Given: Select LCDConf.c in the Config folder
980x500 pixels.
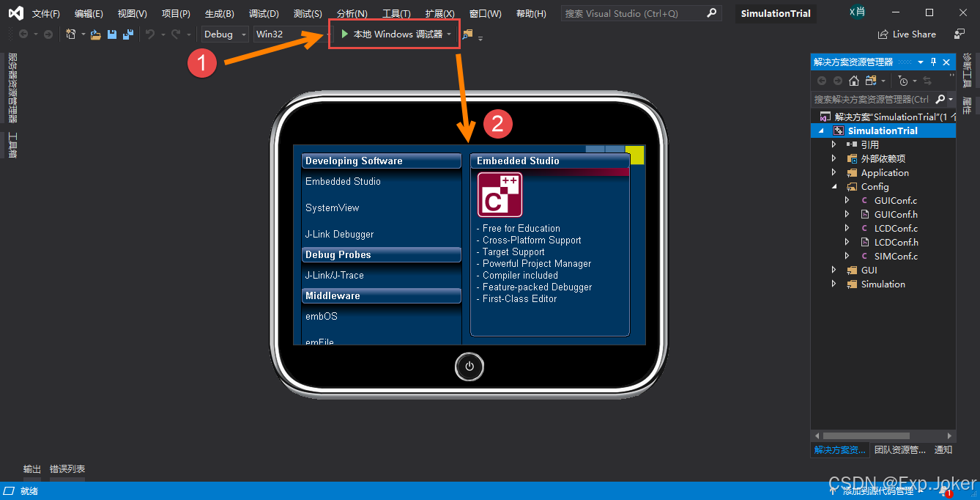Looking at the screenshot, I should click(x=896, y=229).
